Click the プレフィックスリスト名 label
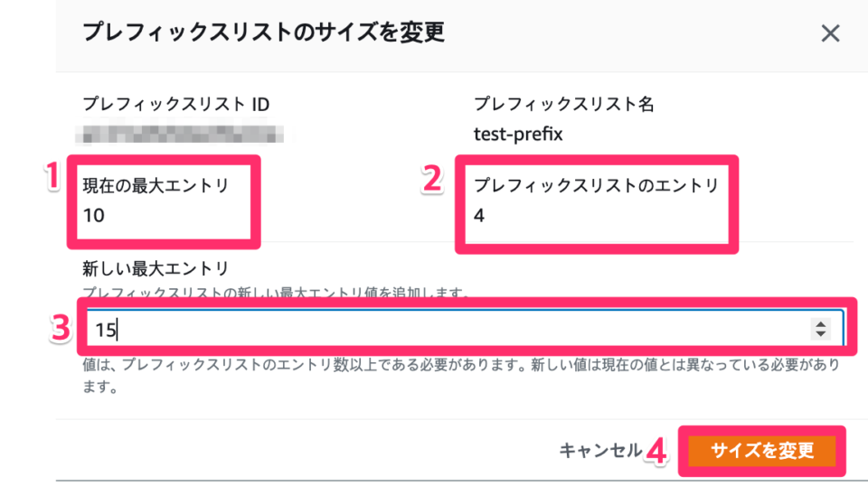This screenshot has width=868, height=486. pos(564,104)
